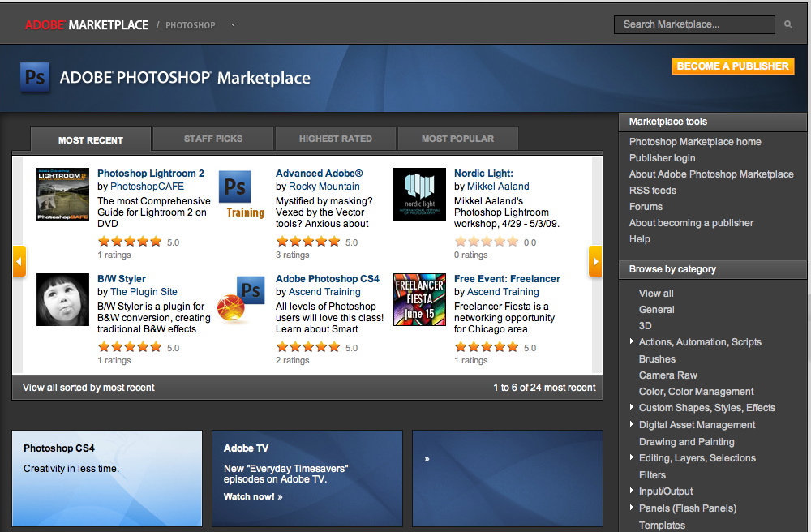
Task: Select the Templates category
Action: [662, 525]
